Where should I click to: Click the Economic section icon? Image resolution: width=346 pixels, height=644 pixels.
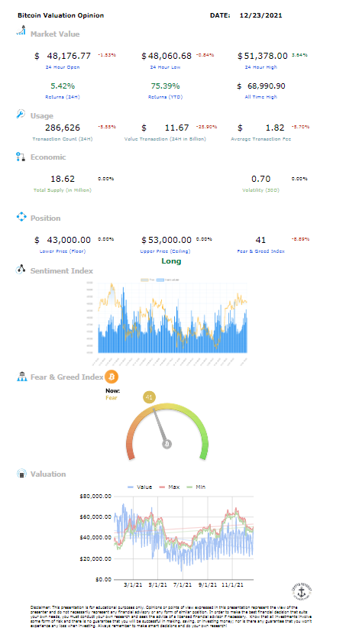(21, 157)
